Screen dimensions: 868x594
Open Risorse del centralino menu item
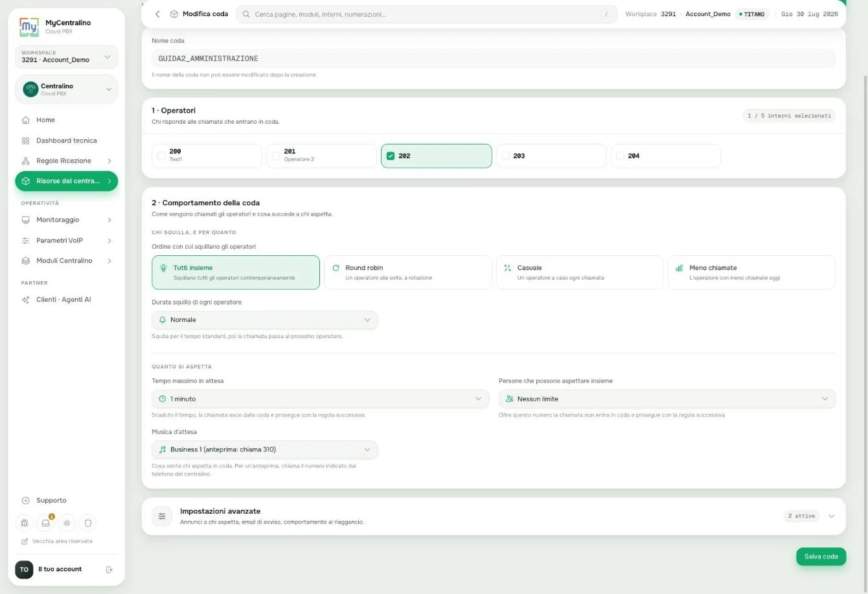coord(67,181)
